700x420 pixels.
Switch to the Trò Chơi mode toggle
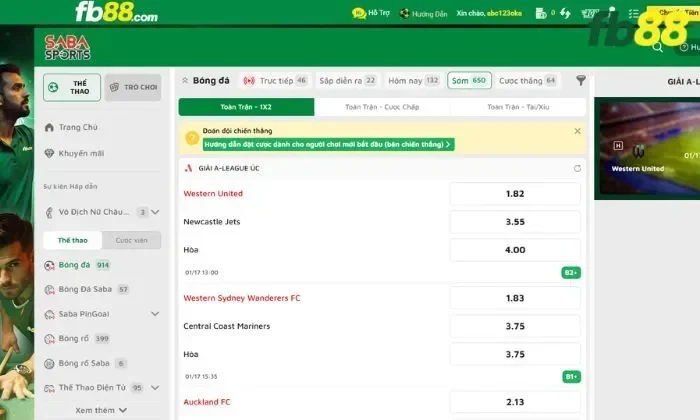[x=133, y=87]
